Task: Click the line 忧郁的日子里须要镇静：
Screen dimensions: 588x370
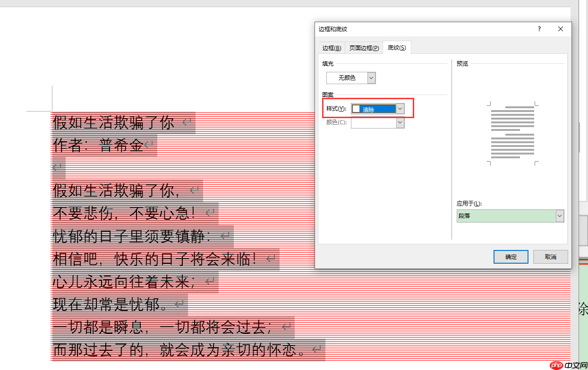Action: (x=132, y=236)
